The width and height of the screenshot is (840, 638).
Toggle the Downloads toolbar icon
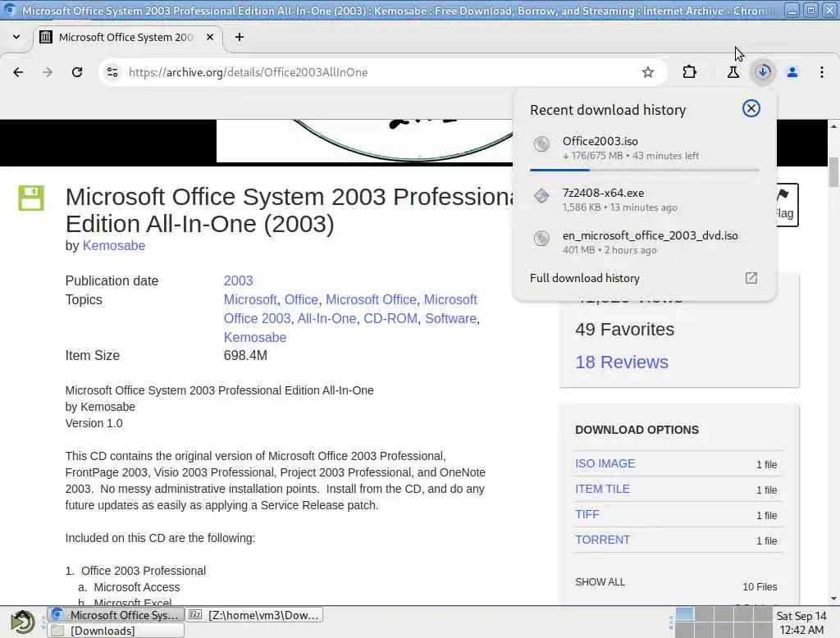[763, 72]
